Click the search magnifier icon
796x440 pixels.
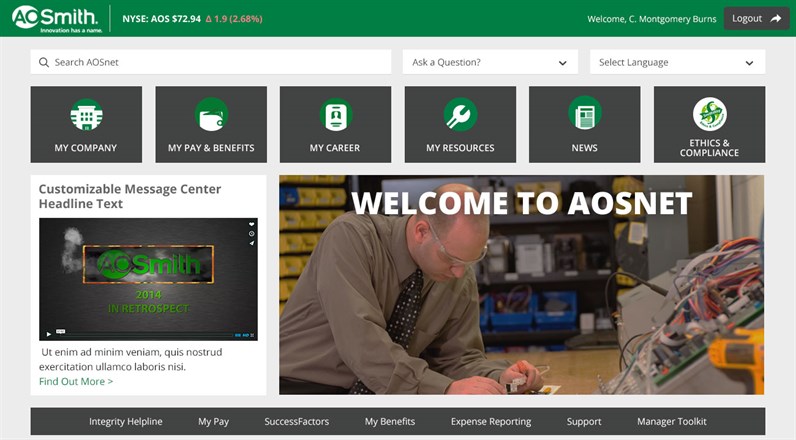click(x=44, y=62)
